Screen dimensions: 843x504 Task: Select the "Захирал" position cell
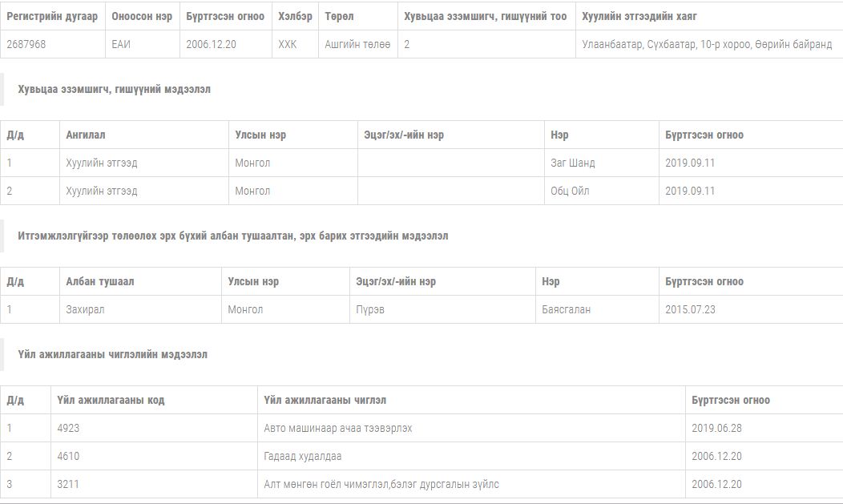[86, 309]
